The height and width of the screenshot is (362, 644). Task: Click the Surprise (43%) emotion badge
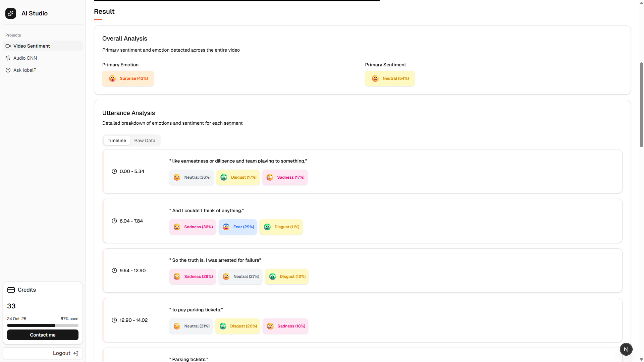128,78
